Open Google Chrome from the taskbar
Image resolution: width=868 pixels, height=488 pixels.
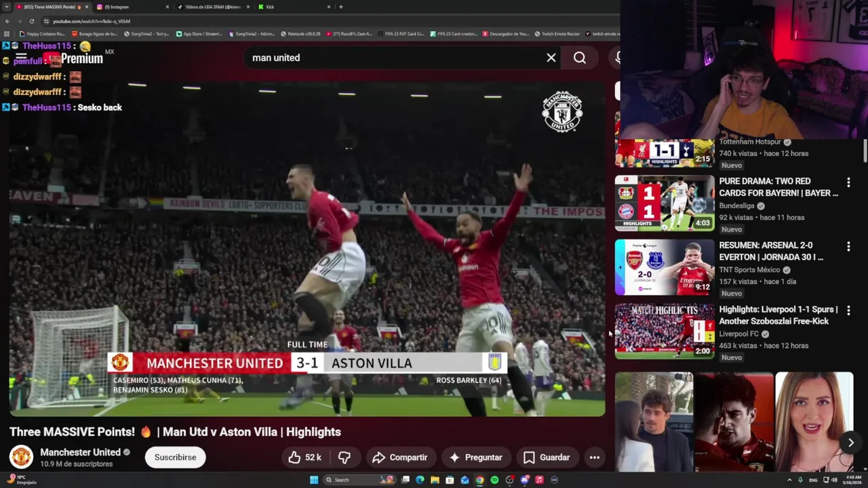(479, 480)
